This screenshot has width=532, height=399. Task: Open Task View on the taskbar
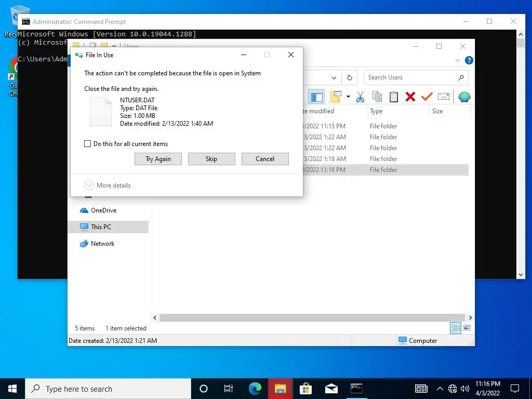(229, 389)
